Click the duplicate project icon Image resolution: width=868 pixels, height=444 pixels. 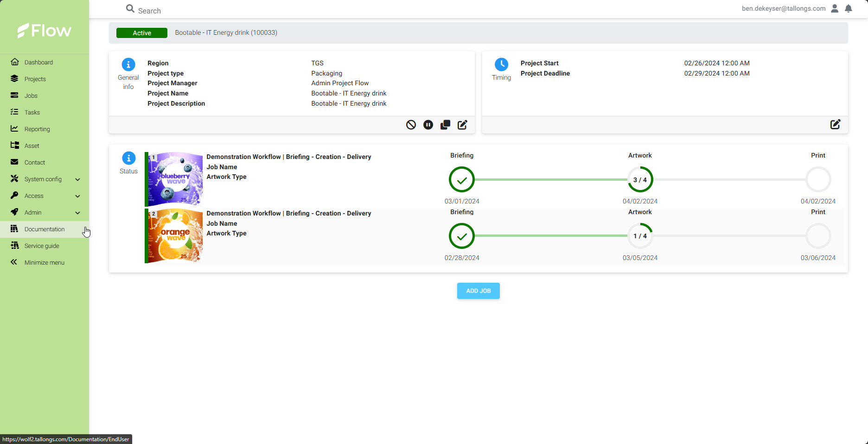[445, 125]
